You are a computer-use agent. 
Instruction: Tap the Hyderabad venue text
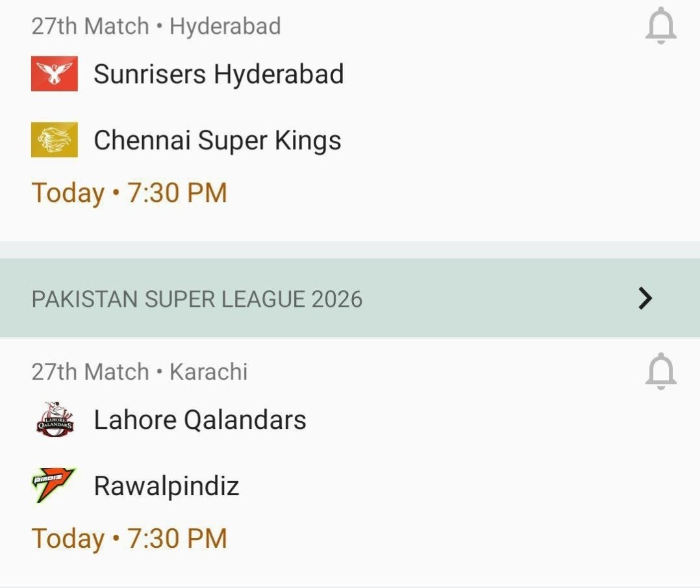click(x=225, y=27)
